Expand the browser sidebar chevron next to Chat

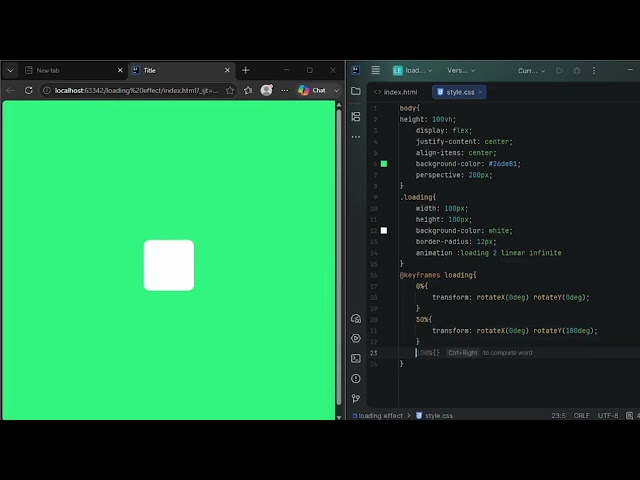[336, 91]
